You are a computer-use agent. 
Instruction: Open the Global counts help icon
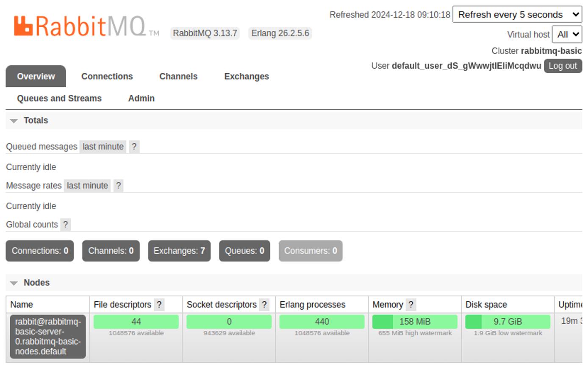point(66,225)
